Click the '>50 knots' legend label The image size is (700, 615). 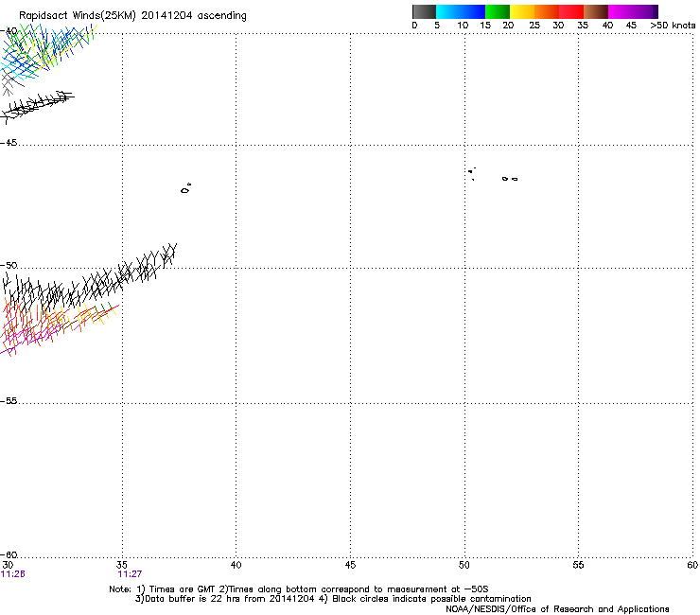coord(673,26)
